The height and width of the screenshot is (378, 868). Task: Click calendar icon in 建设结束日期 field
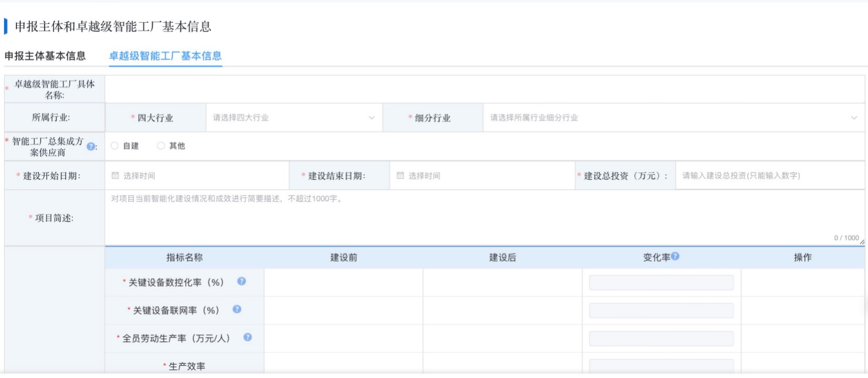(x=401, y=176)
